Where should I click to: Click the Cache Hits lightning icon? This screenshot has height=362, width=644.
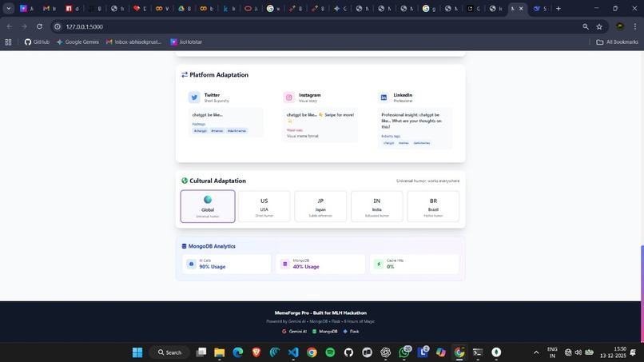coord(379,264)
